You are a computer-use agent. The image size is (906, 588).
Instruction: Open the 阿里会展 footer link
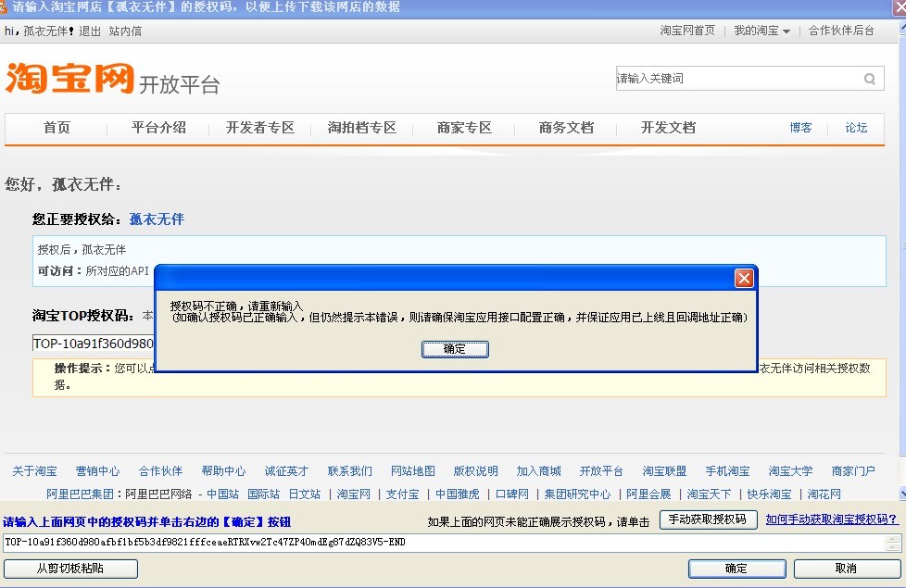tap(648, 494)
